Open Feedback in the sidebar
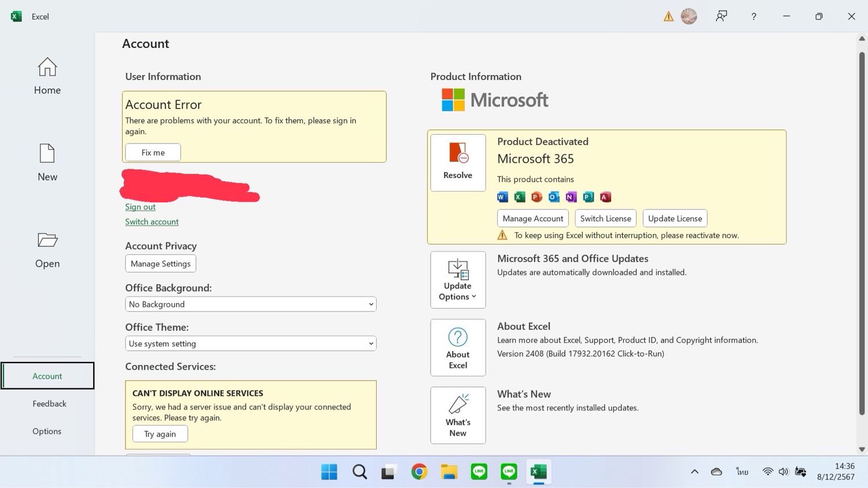The width and height of the screenshot is (868, 488). coord(49,404)
